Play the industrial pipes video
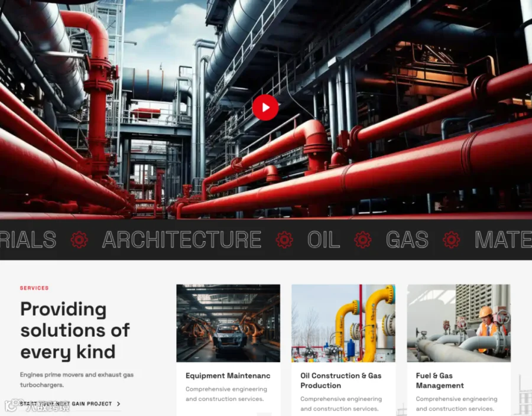Screen dimensions: 532x416 tap(265, 108)
